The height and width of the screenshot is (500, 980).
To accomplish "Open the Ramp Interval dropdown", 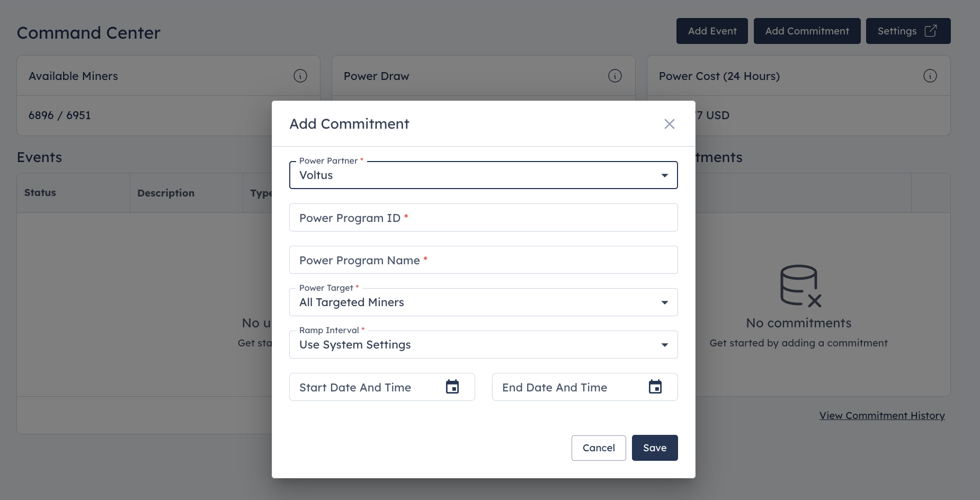I will 484,344.
